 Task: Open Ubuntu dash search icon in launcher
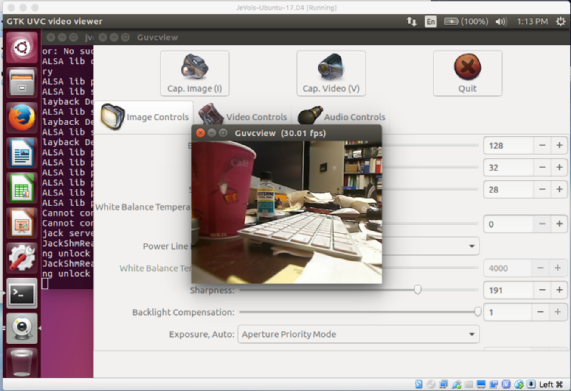point(22,47)
